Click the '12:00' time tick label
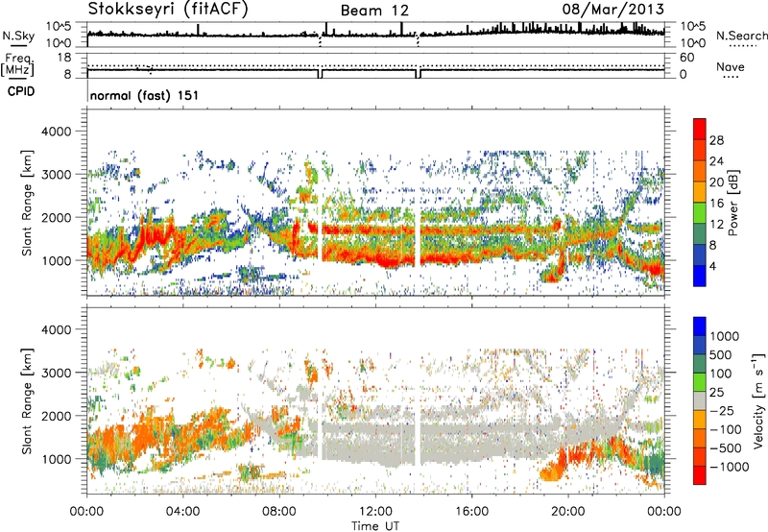 (x=375, y=512)
